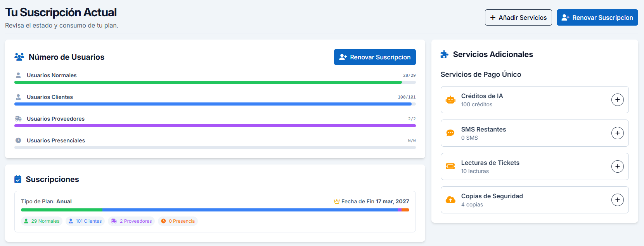
Task: Click the puzzle piece Servicios Adicionales icon
Action: pyautogui.click(x=445, y=55)
